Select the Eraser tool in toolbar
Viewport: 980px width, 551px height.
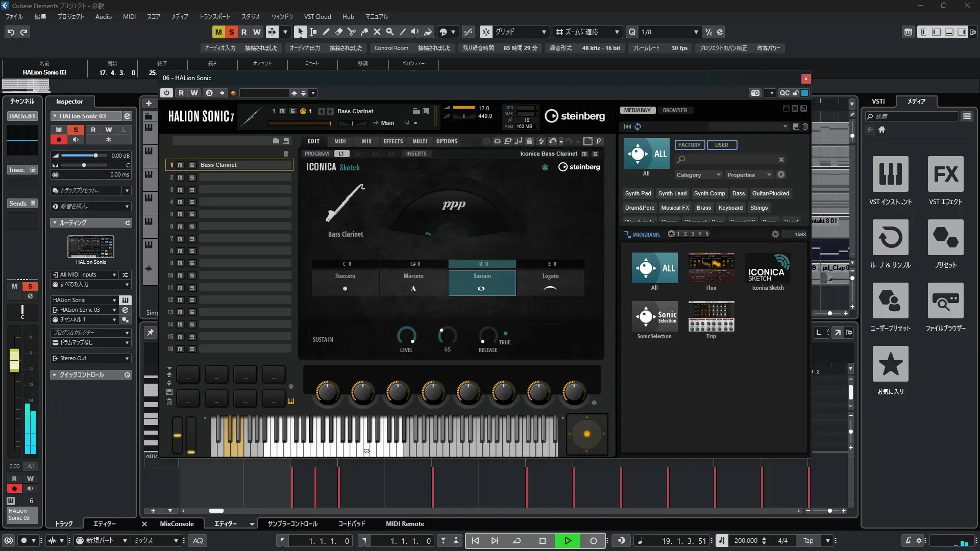click(x=338, y=32)
